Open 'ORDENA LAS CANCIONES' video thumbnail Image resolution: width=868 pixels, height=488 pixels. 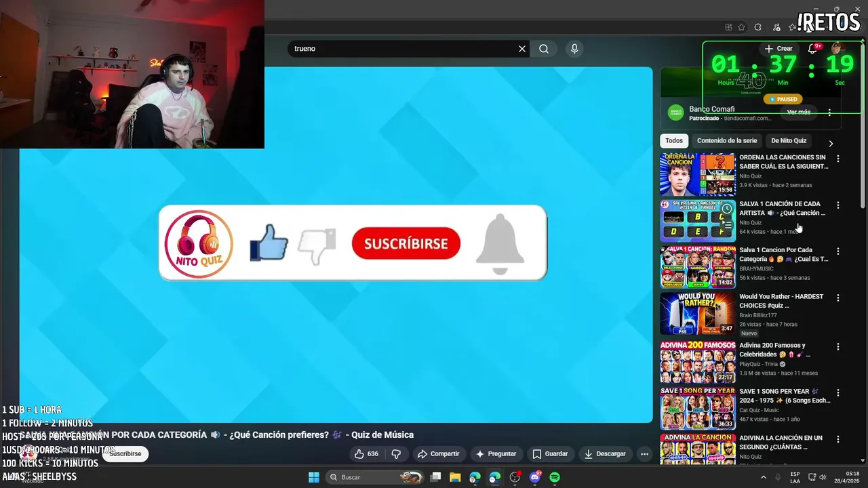(x=698, y=174)
